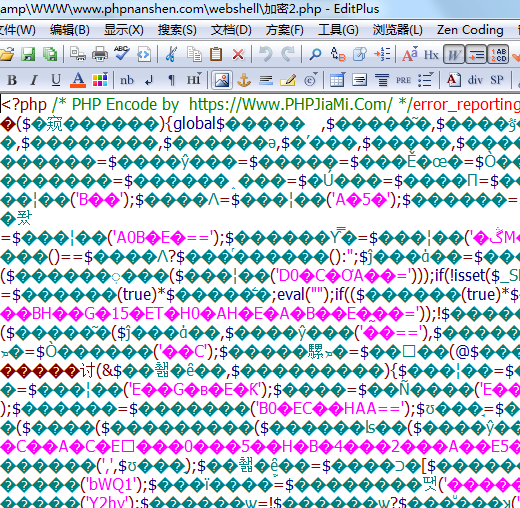Insert a PRE preformatted tag

403,80
